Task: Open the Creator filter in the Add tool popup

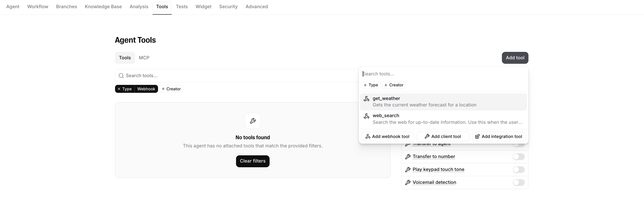Action: click(394, 85)
